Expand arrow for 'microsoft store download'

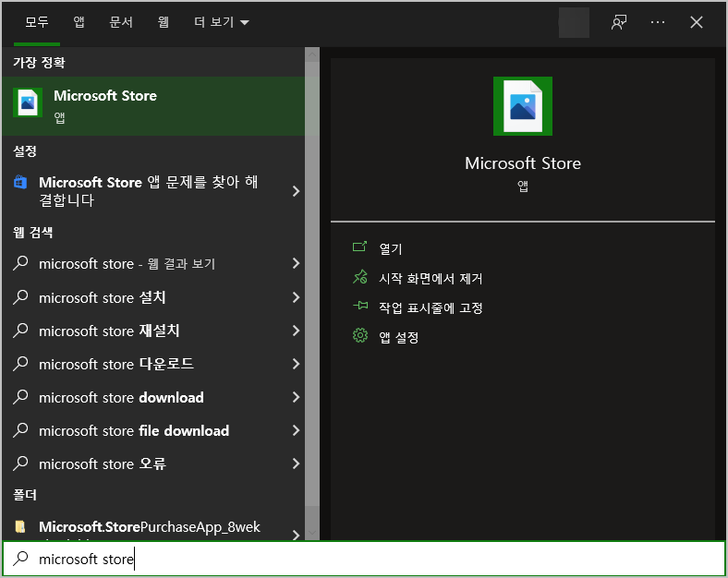tap(296, 398)
